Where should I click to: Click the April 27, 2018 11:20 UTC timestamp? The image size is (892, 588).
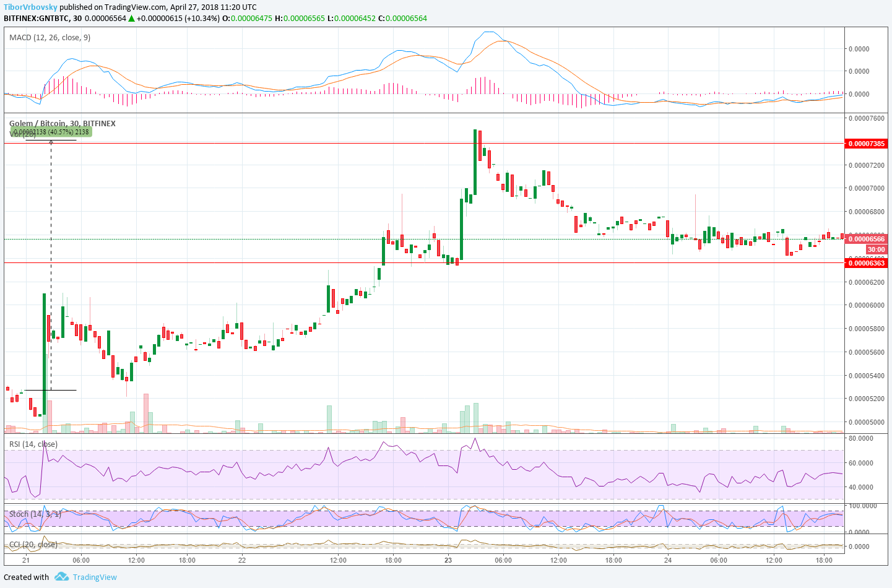point(213,7)
